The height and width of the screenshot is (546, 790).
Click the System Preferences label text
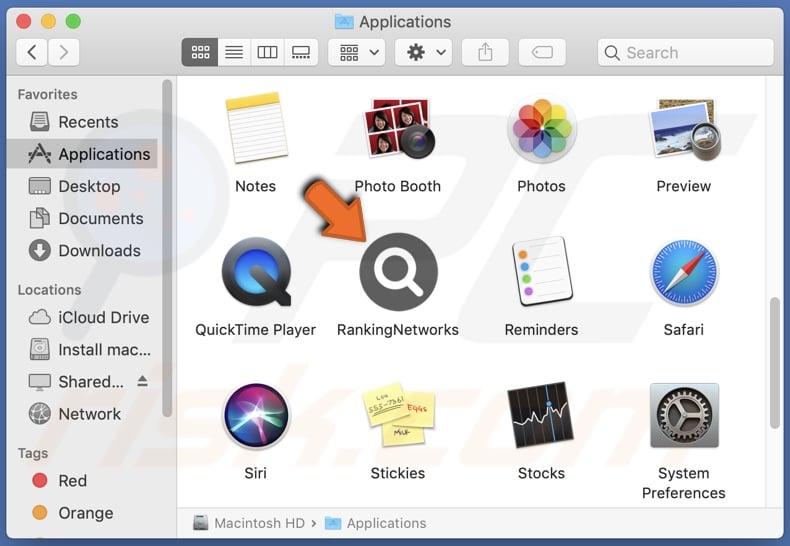(x=684, y=483)
